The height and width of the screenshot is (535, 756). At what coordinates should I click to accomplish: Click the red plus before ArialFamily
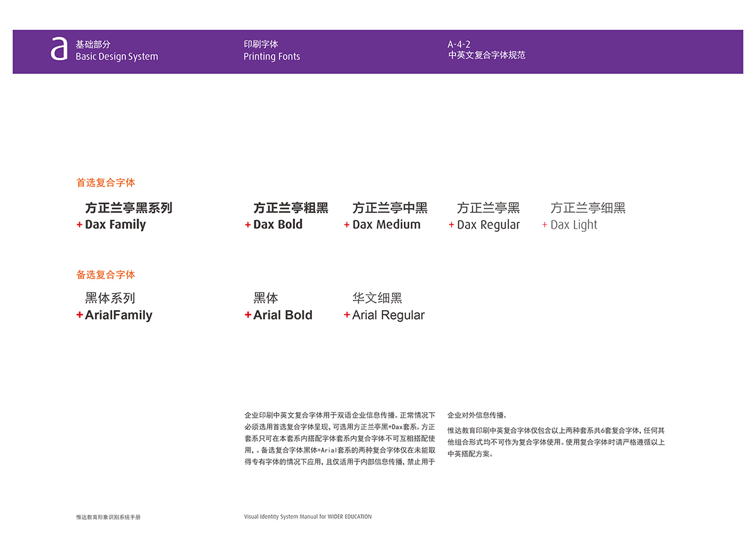(x=79, y=315)
